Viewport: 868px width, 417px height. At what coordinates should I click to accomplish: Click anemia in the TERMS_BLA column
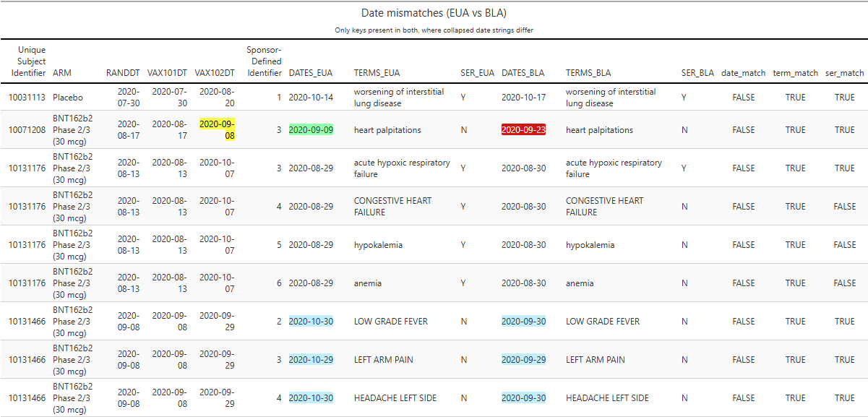point(580,283)
